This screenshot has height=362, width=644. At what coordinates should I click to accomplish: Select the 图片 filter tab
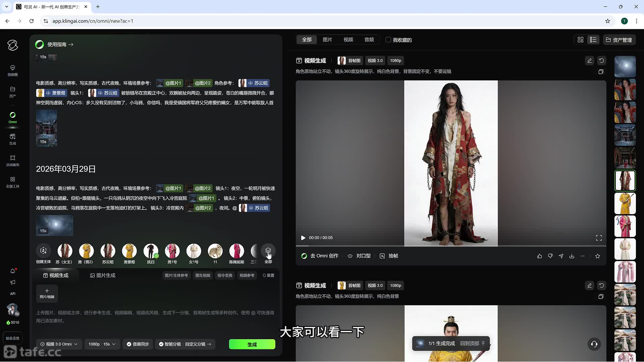click(327, 40)
